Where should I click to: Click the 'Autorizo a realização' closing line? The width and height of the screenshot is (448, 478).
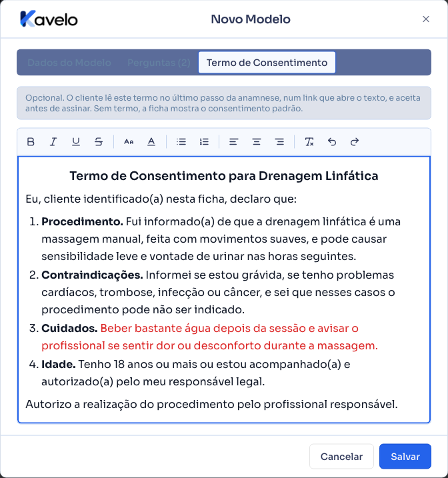coord(211,405)
